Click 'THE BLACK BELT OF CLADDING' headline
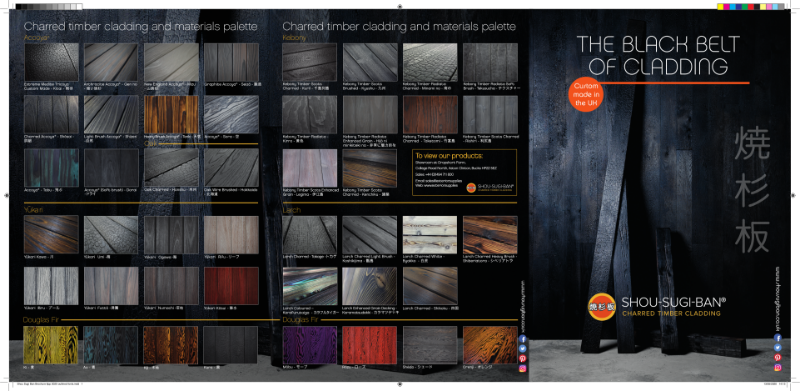 [657, 55]
